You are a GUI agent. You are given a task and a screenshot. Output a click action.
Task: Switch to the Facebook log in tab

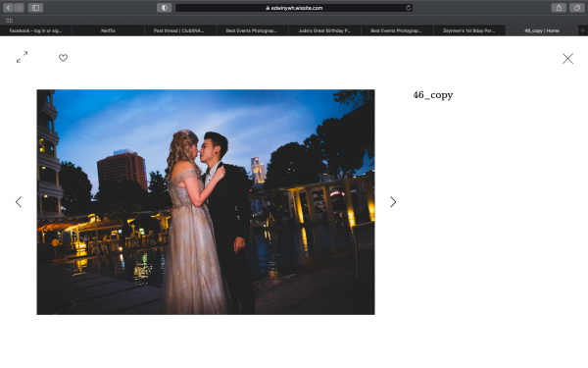point(35,30)
